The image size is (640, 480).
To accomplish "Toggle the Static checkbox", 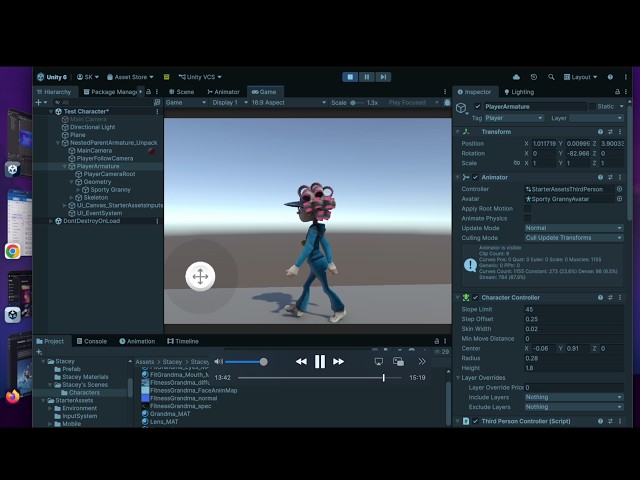I will 592,107.
